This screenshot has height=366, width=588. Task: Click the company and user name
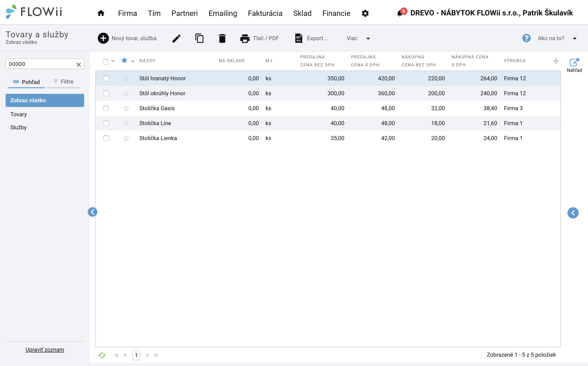click(x=491, y=13)
